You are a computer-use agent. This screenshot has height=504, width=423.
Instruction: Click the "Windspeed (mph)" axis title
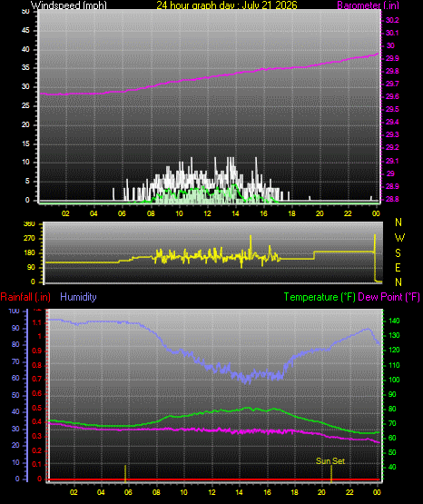(x=69, y=5)
